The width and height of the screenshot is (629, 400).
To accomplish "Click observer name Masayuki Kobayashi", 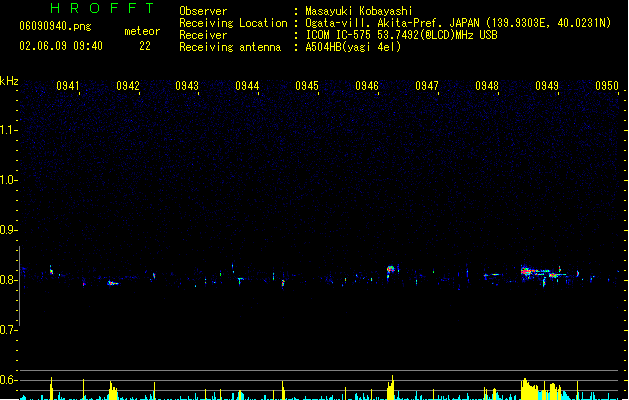I will pos(359,11).
